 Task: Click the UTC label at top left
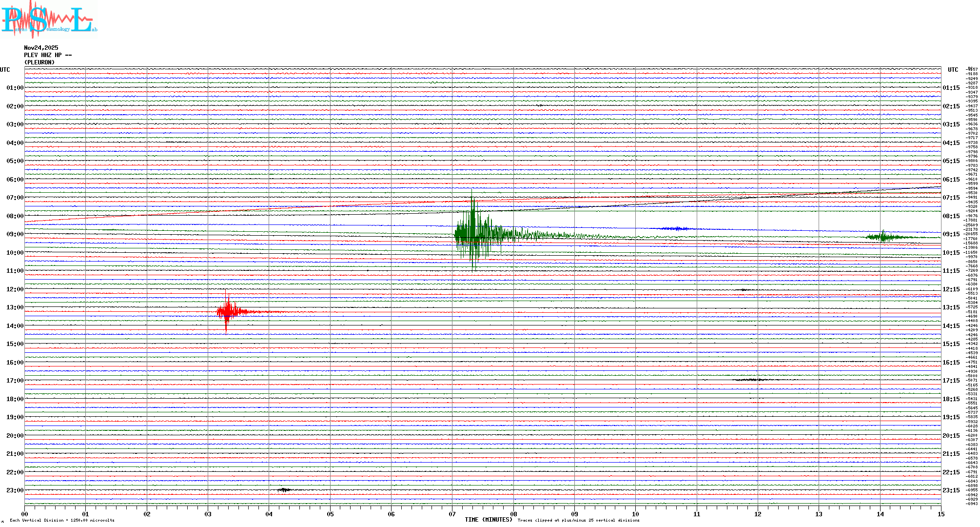tap(5, 70)
